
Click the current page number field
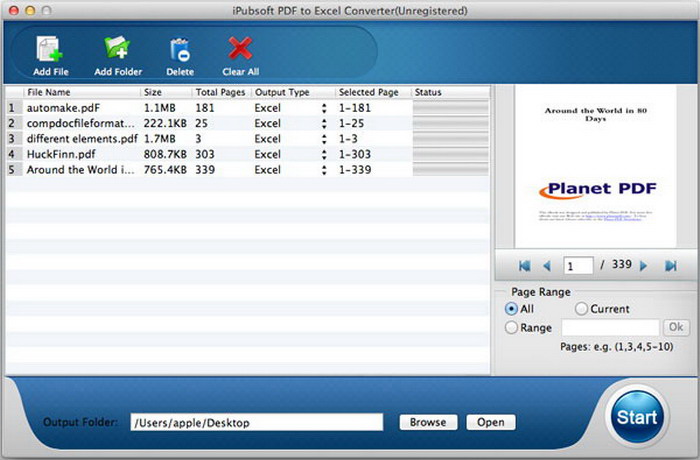pos(579,266)
